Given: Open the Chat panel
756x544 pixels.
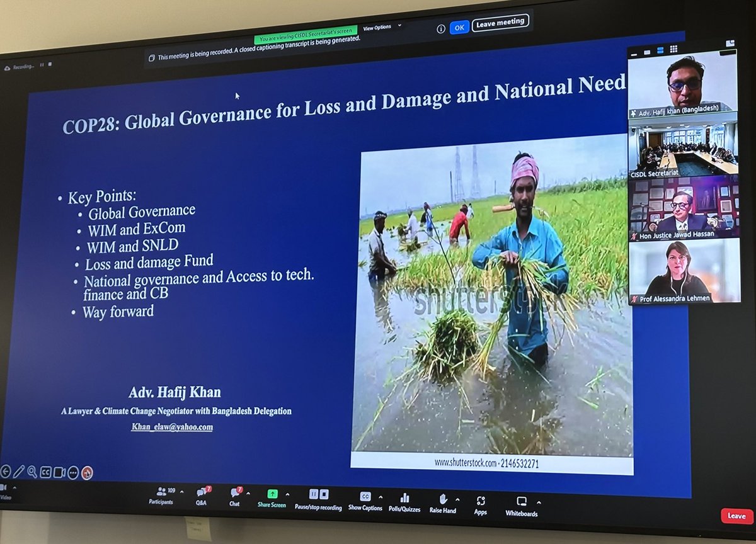Looking at the screenshot, I should pos(235,497).
